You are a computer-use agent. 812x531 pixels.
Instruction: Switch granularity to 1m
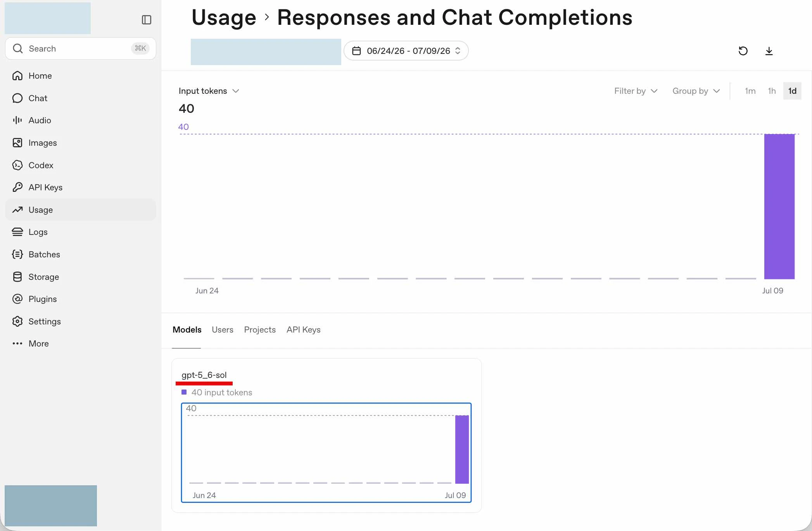tap(750, 91)
